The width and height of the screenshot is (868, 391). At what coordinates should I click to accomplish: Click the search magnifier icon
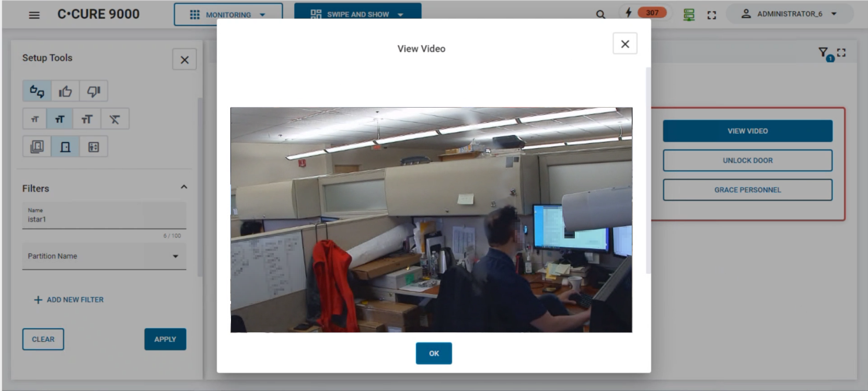point(600,15)
